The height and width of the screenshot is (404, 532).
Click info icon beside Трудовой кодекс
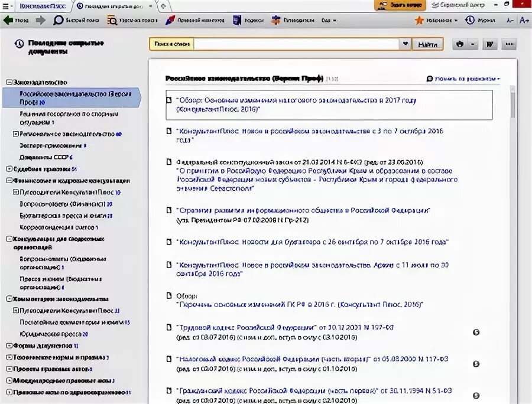pos(476,332)
